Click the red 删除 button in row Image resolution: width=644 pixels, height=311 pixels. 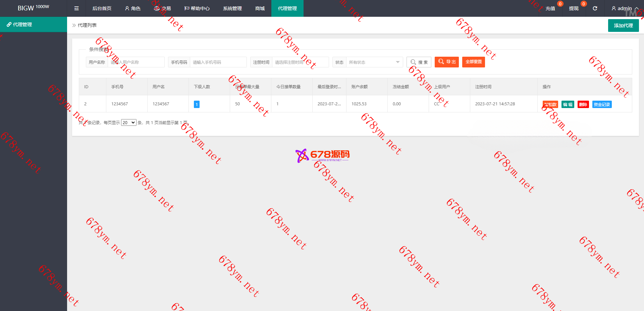[583, 104]
